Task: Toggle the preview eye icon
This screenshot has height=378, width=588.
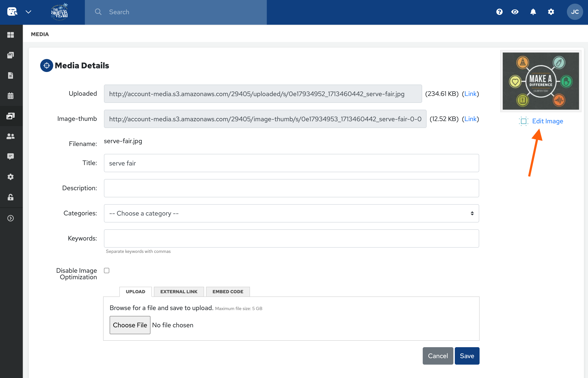Action: (515, 12)
